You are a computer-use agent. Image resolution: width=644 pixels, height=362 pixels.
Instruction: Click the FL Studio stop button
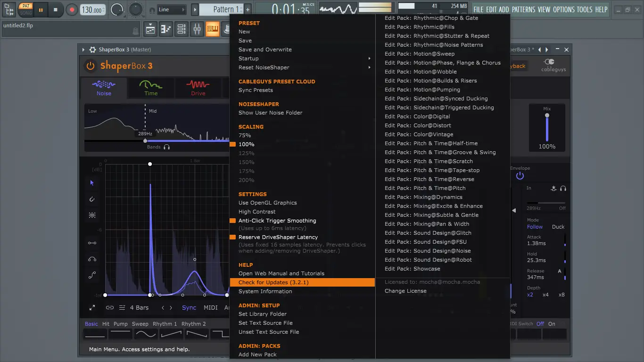(56, 9)
